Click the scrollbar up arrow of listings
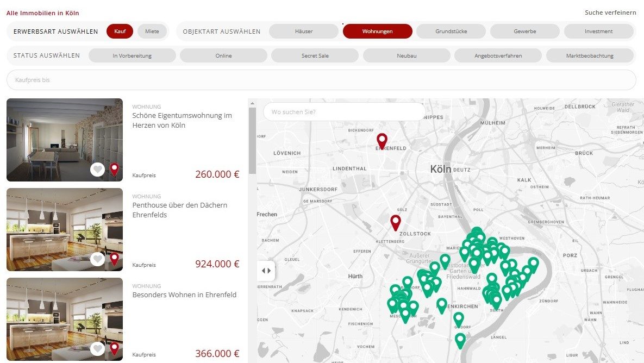 (x=252, y=103)
